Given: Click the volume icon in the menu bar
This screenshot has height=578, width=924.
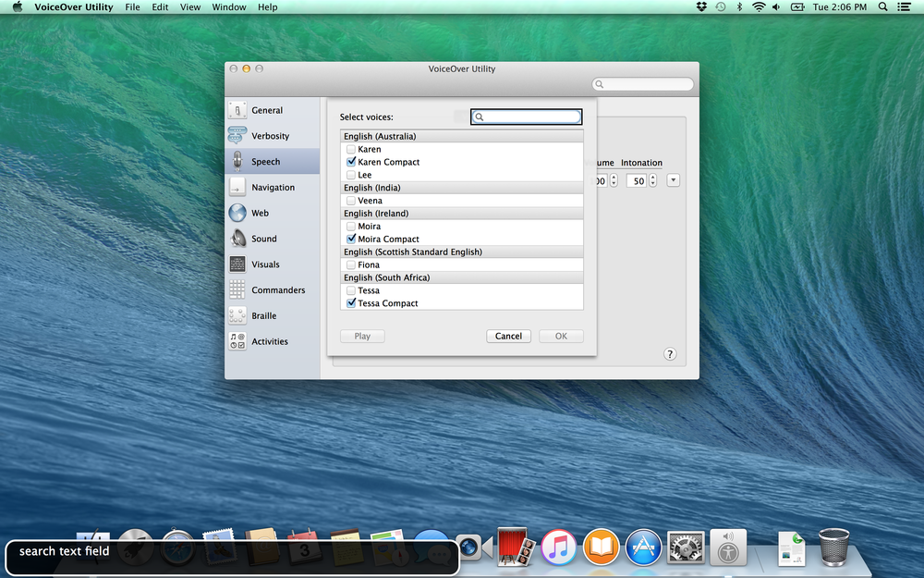Looking at the screenshot, I should [777, 7].
